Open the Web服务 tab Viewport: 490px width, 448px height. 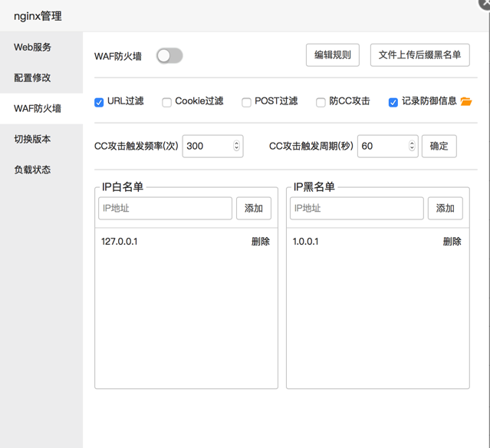pyautogui.click(x=41, y=47)
